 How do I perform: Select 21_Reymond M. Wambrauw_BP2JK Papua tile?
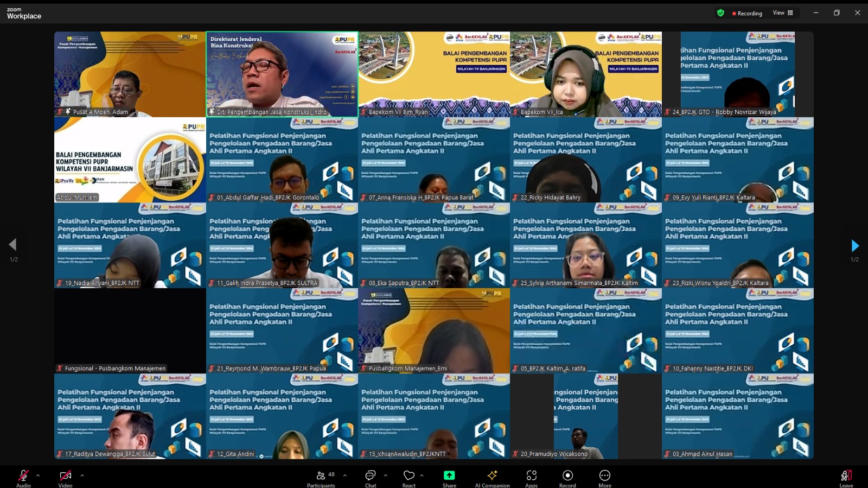(x=282, y=331)
